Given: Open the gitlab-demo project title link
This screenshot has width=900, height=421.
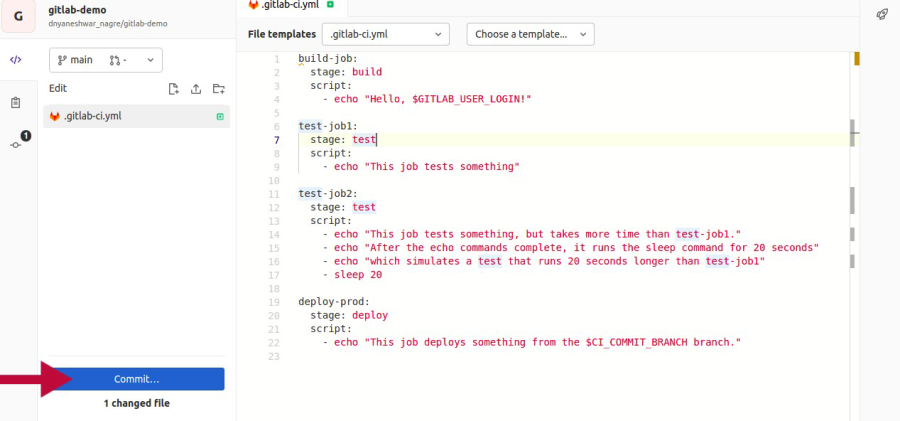Looking at the screenshot, I should [79, 9].
